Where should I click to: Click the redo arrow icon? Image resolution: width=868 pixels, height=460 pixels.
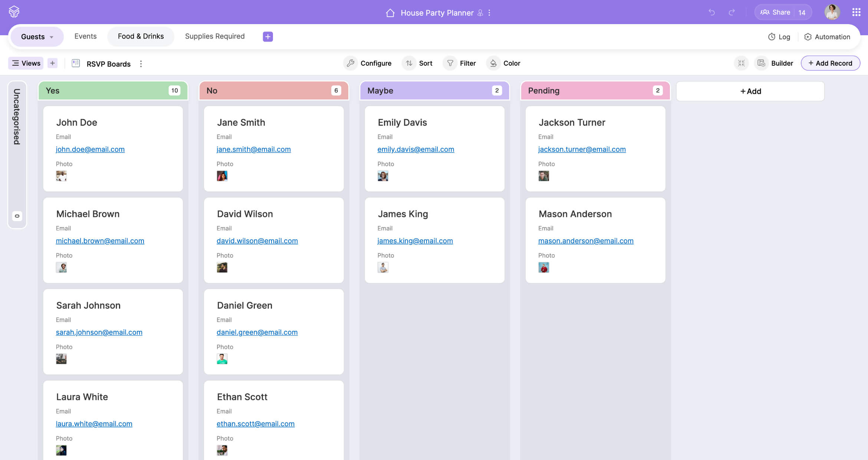(731, 12)
